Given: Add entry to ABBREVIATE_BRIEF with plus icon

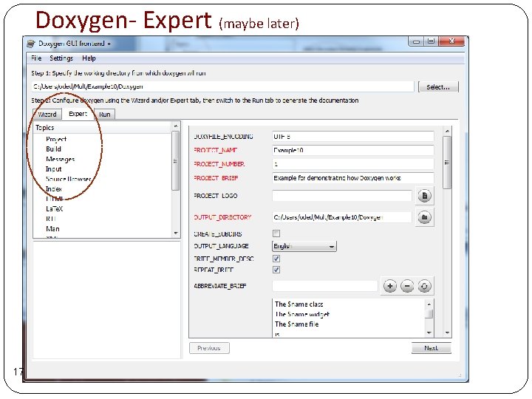Looking at the screenshot, I should (390, 286).
